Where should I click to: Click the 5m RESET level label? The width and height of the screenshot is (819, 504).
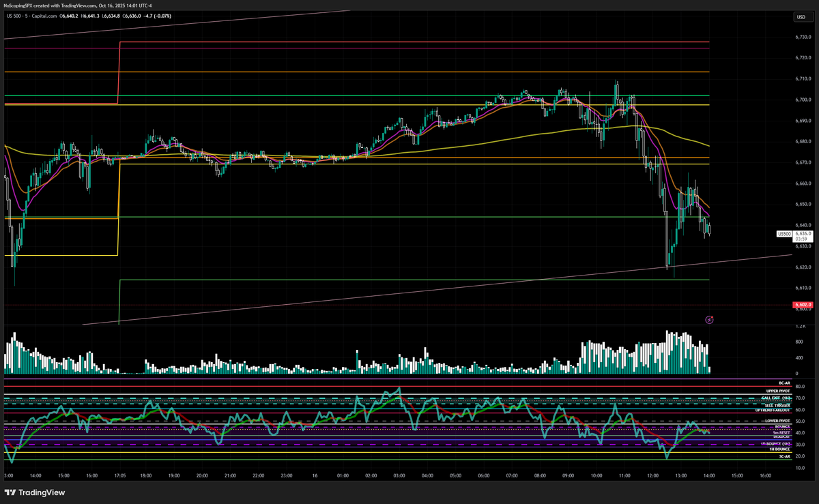click(x=781, y=432)
